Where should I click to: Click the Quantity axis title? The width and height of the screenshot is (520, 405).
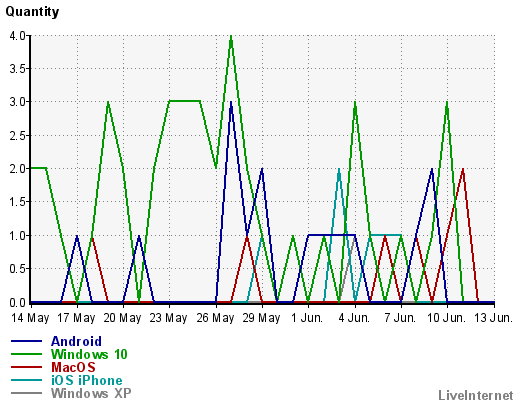click(32, 12)
